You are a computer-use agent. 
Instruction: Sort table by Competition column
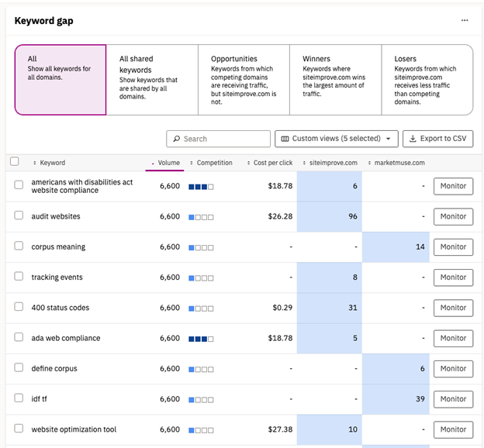(x=214, y=163)
